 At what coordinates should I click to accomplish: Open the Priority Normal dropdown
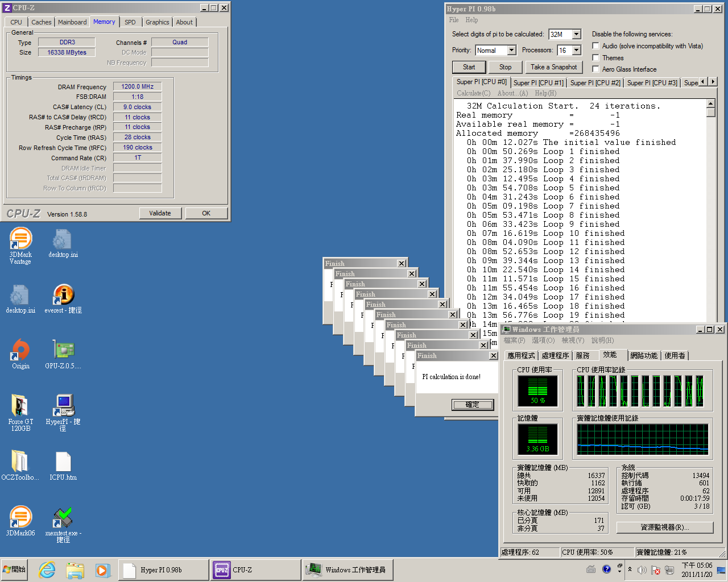coord(511,50)
